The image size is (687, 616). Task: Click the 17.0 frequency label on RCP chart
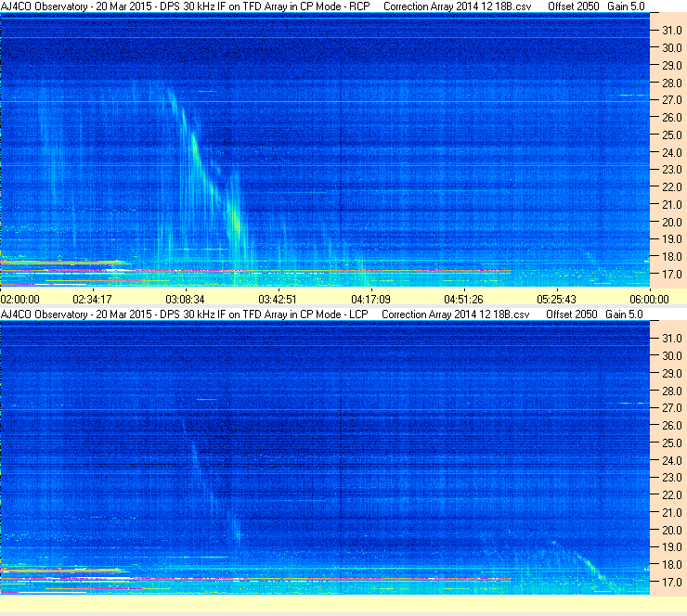672,275
